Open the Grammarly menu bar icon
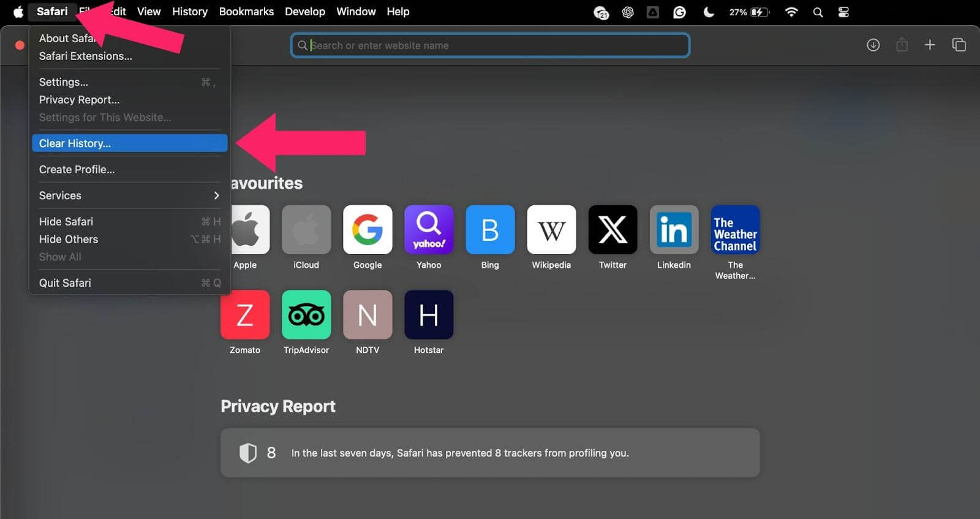 (679, 12)
